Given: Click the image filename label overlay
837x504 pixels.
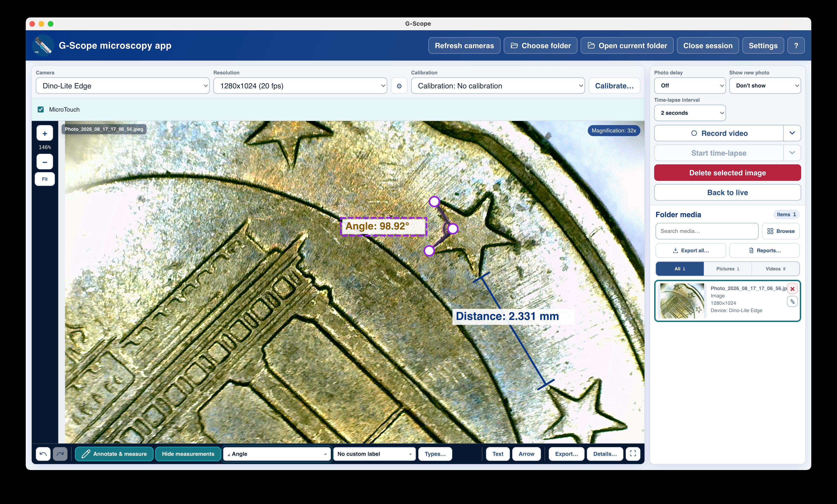Looking at the screenshot, I should (x=104, y=129).
